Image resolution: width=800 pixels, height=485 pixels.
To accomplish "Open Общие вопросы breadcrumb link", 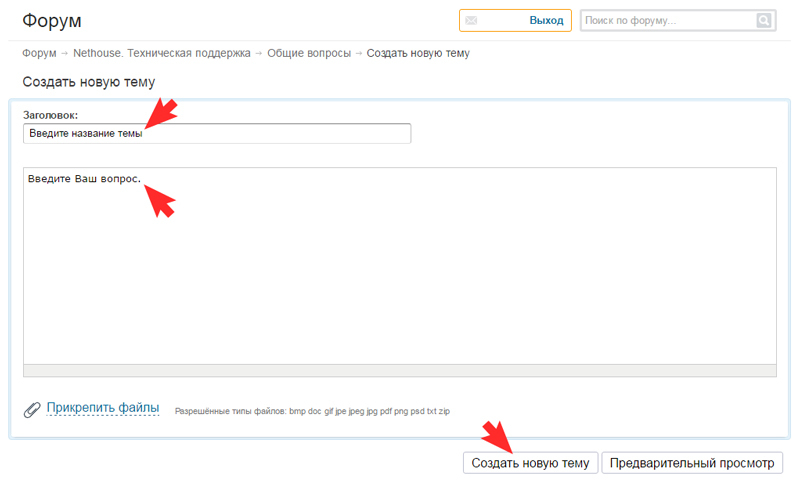I will pyautogui.click(x=309, y=53).
